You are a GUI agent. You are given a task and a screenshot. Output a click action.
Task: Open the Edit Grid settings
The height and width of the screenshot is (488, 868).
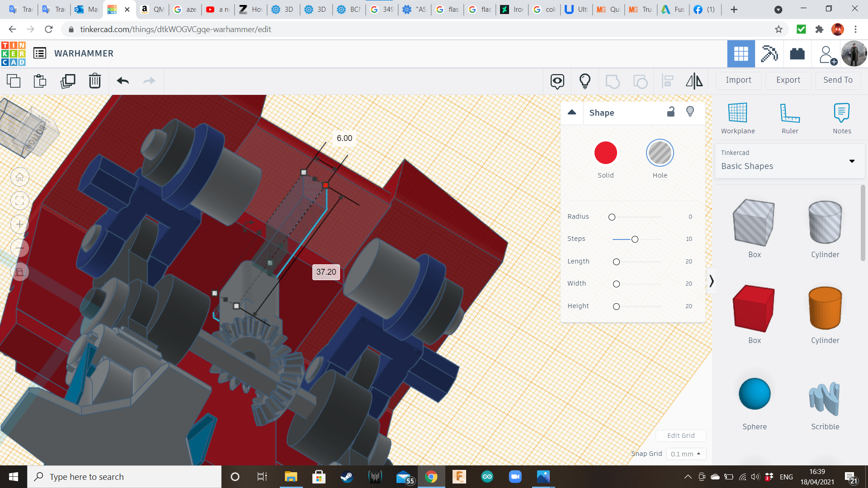click(680, 436)
